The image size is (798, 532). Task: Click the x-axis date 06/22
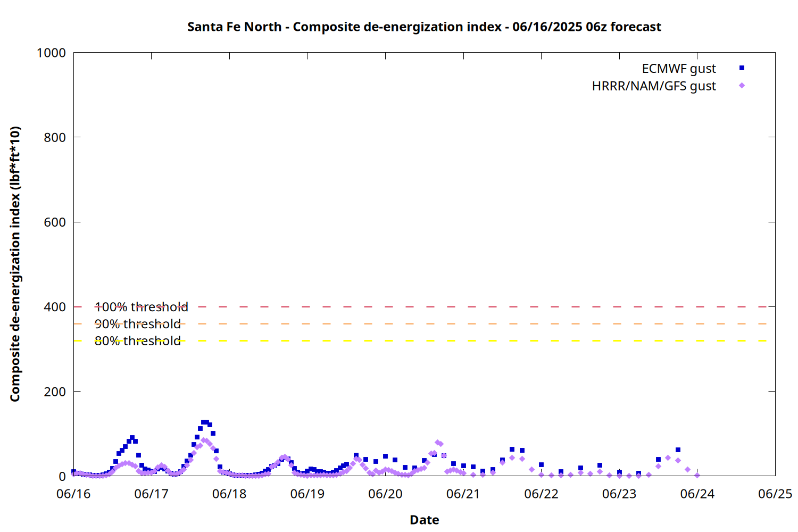coord(541,494)
